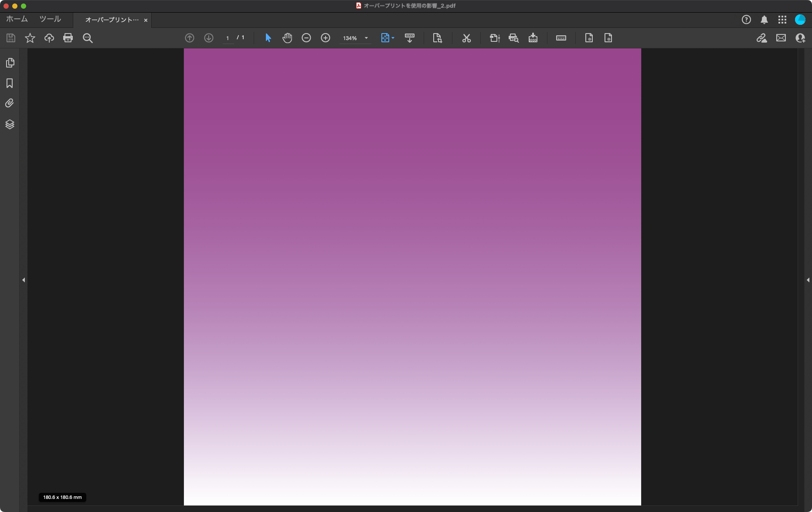This screenshot has width=812, height=512.
Task: Click the zoom out button
Action: pos(306,38)
